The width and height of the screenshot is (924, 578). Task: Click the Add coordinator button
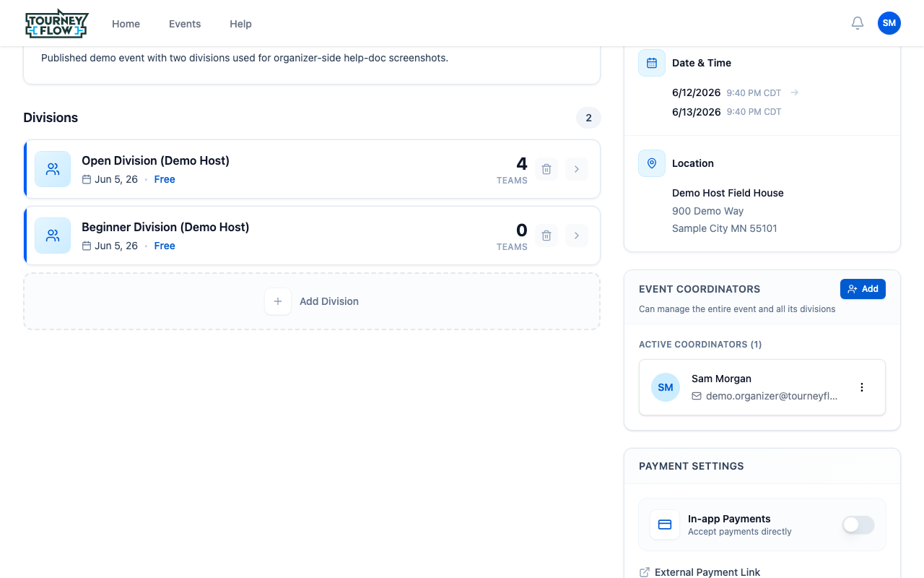point(863,289)
